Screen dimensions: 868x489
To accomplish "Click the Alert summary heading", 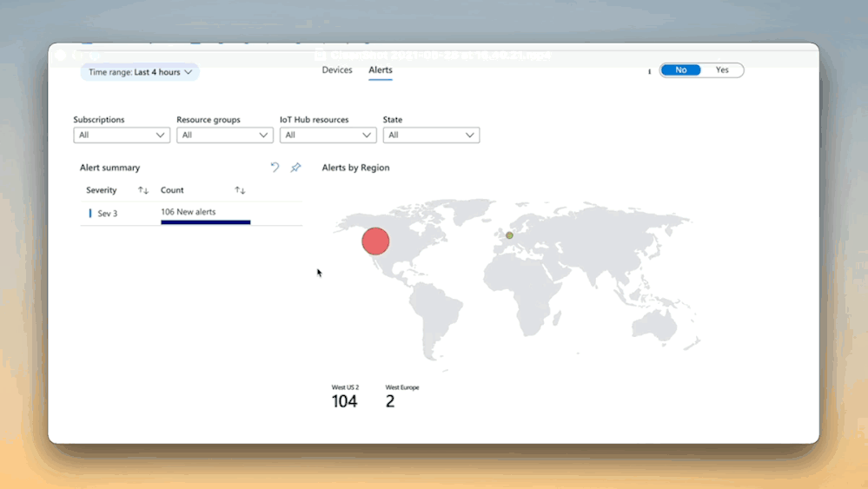I will (x=109, y=167).
